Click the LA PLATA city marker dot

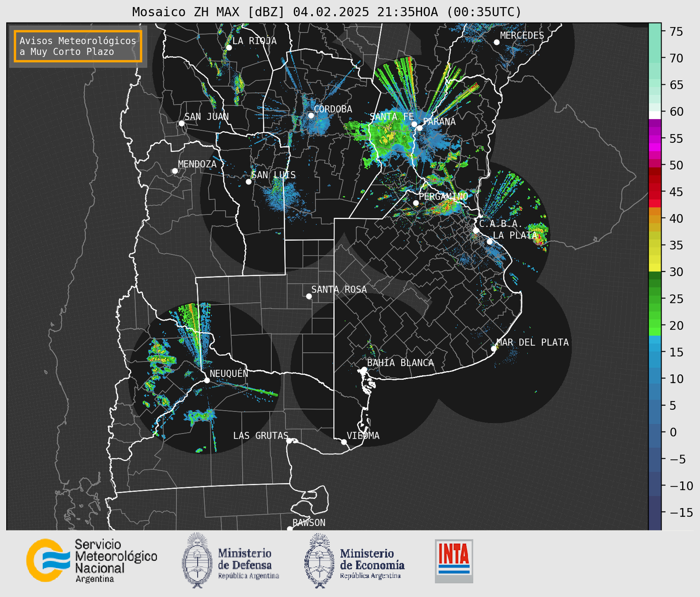(x=490, y=242)
